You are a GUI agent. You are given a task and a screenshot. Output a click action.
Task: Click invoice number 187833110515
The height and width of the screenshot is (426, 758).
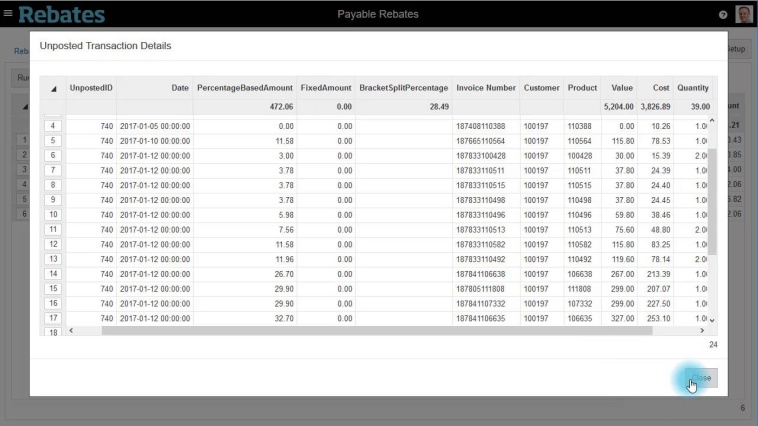pyautogui.click(x=481, y=185)
